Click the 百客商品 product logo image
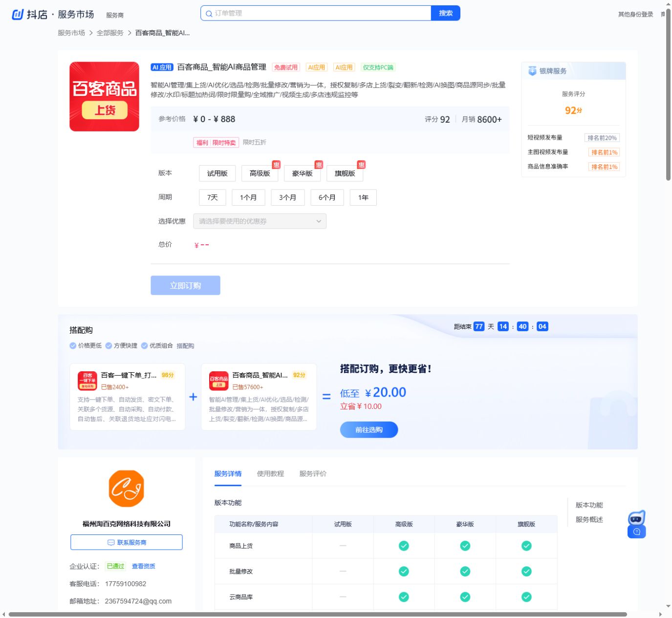The image size is (672, 618). point(104,96)
